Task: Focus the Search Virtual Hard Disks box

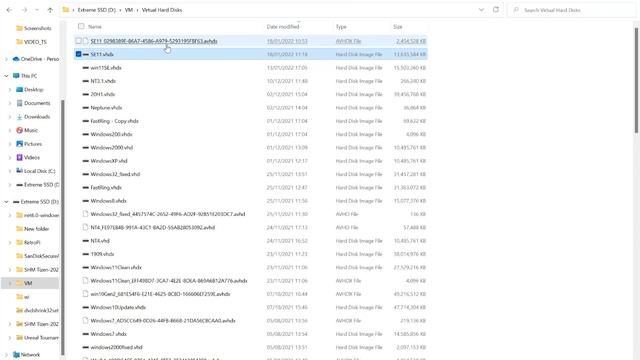Action: coord(571,10)
